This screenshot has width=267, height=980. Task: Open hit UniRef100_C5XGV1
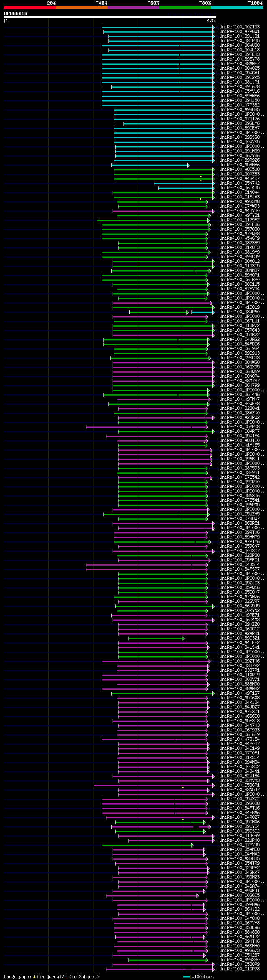point(239,73)
